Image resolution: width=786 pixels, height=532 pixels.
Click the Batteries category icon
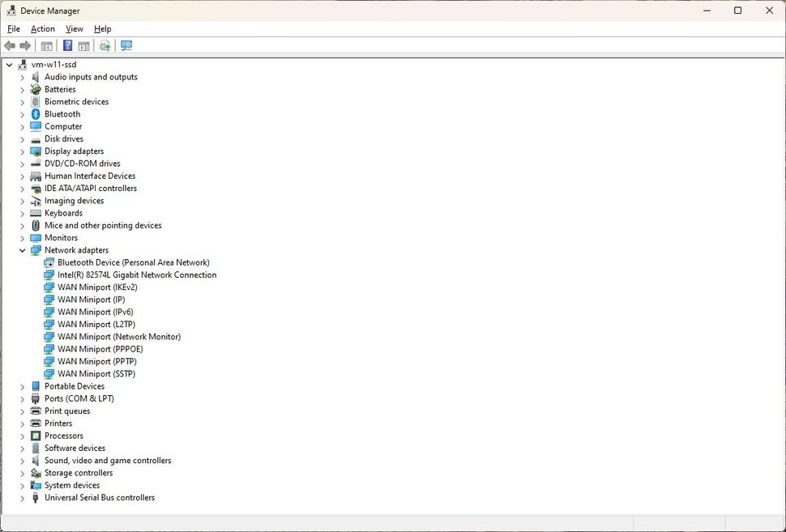[36, 89]
